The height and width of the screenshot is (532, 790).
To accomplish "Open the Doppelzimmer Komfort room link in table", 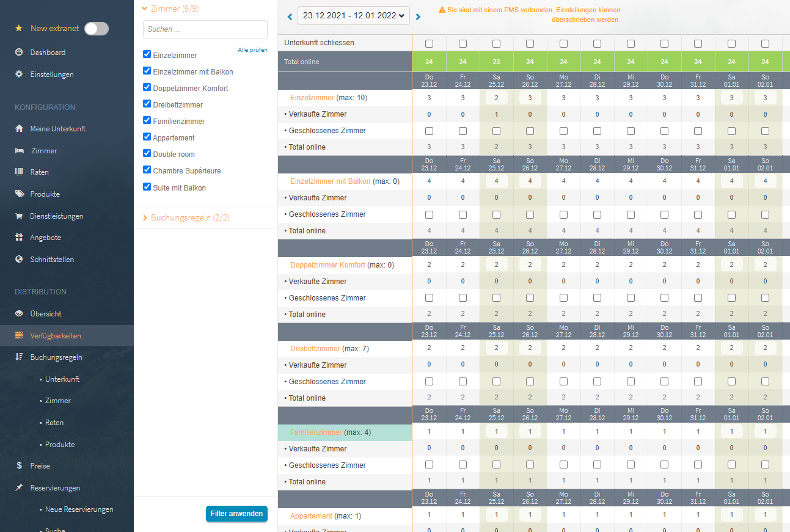I will [328, 265].
